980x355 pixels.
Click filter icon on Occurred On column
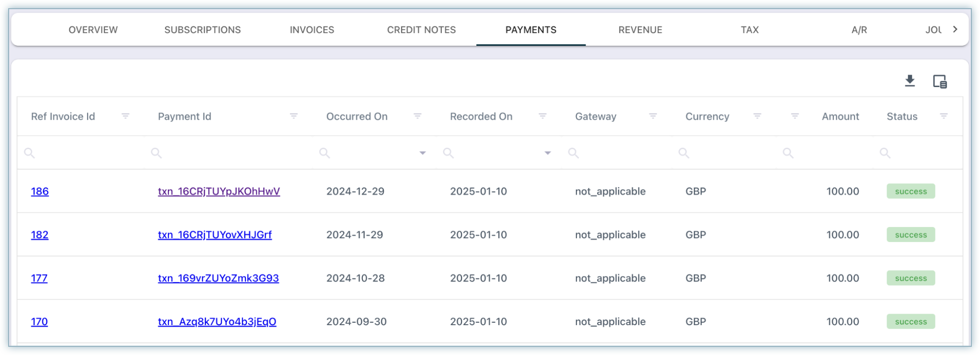tap(418, 116)
